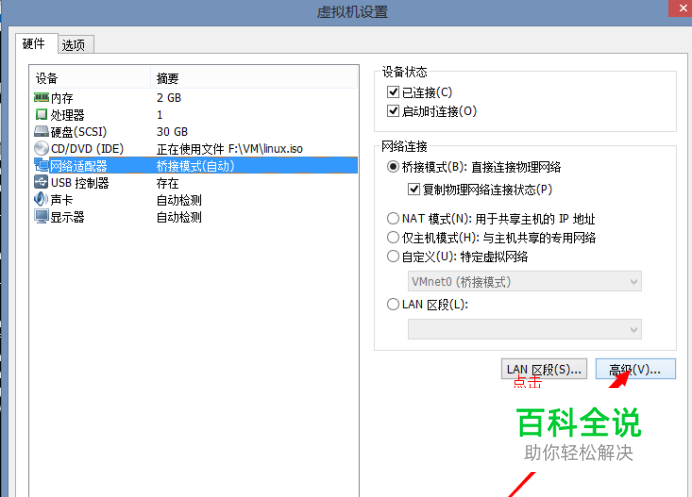Select the 内存 row label

62,98
